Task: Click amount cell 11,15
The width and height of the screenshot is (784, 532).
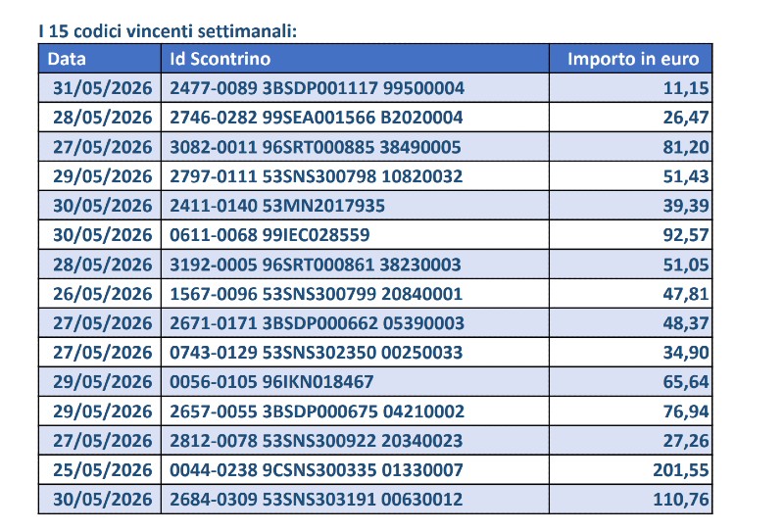Action: click(685, 88)
